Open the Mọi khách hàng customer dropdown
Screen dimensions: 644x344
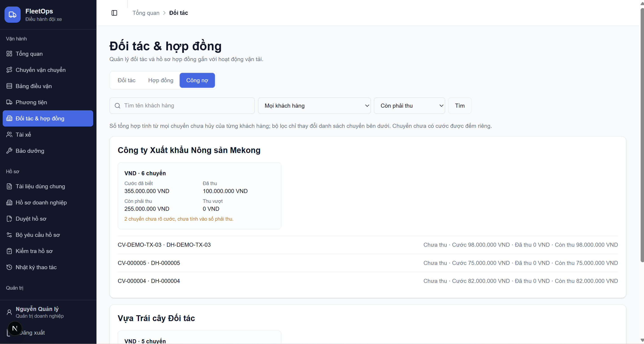[314, 106]
